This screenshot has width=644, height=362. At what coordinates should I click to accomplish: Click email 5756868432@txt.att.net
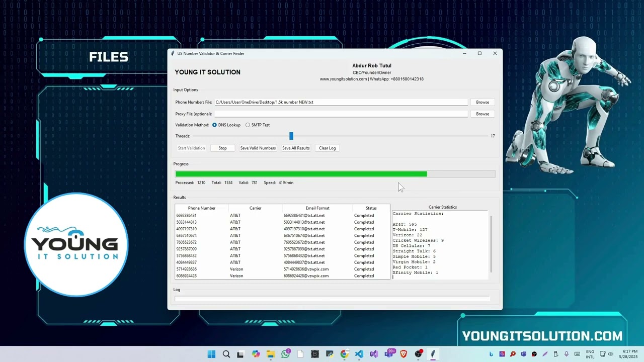tap(304, 255)
